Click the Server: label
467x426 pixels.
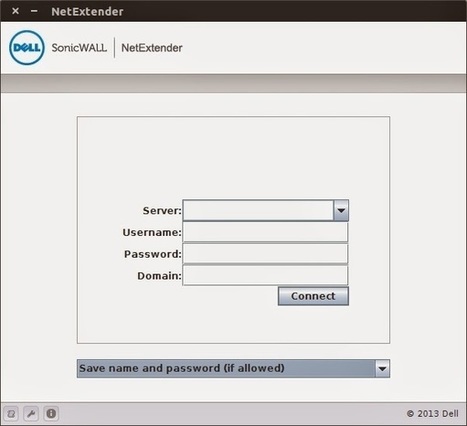tap(162, 211)
